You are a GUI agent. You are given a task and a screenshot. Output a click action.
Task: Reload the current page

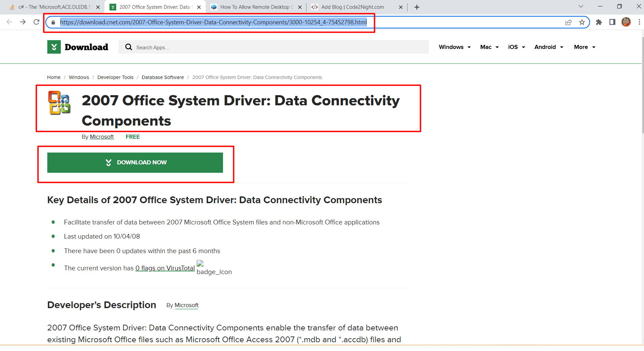pyautogui.click(x=36, y=22)
